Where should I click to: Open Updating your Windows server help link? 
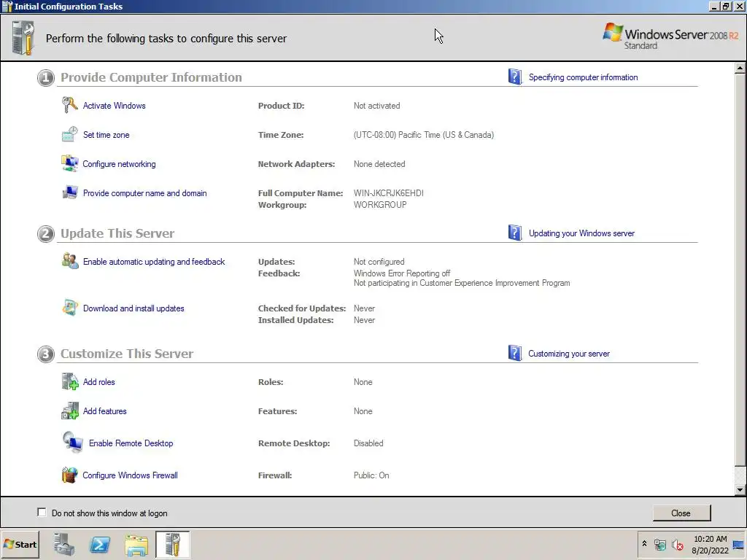click(581, 233)
